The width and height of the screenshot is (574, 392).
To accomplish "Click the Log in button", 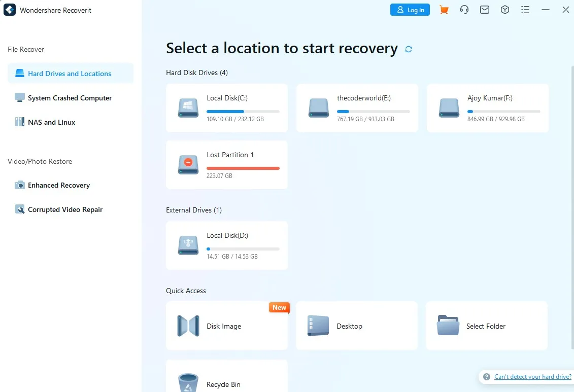I will tap(410, 10).
